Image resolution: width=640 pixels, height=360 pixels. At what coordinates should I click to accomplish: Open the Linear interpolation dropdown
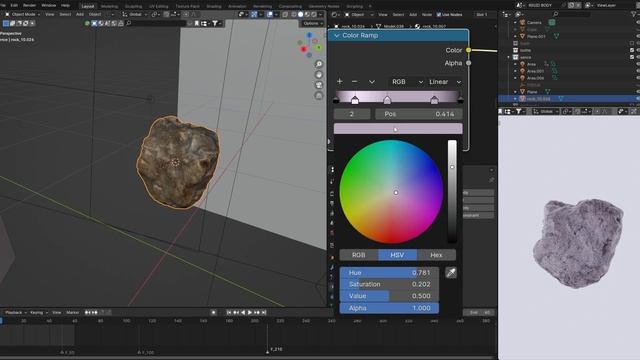(444, 82)
